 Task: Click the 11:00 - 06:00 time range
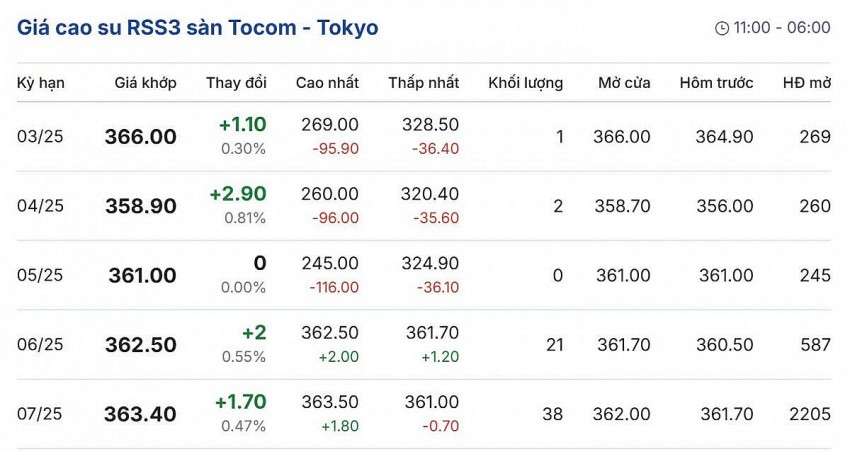[x=782, y=28]
